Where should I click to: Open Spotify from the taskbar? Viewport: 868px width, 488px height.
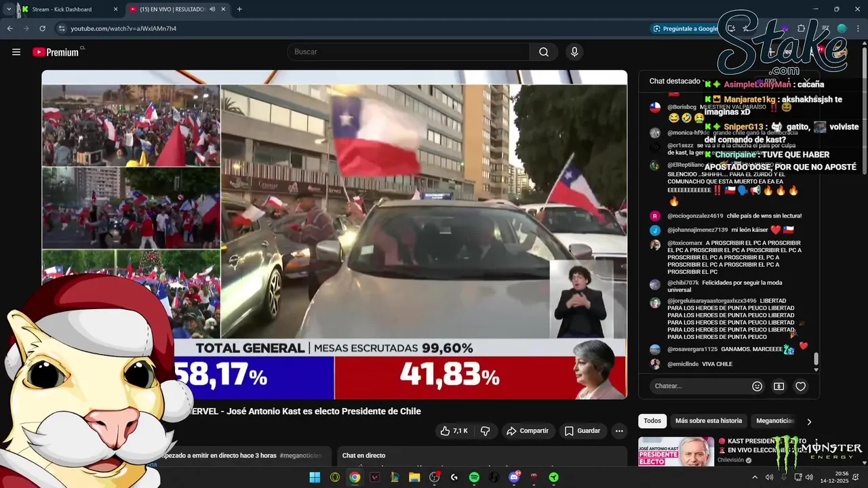474,478
